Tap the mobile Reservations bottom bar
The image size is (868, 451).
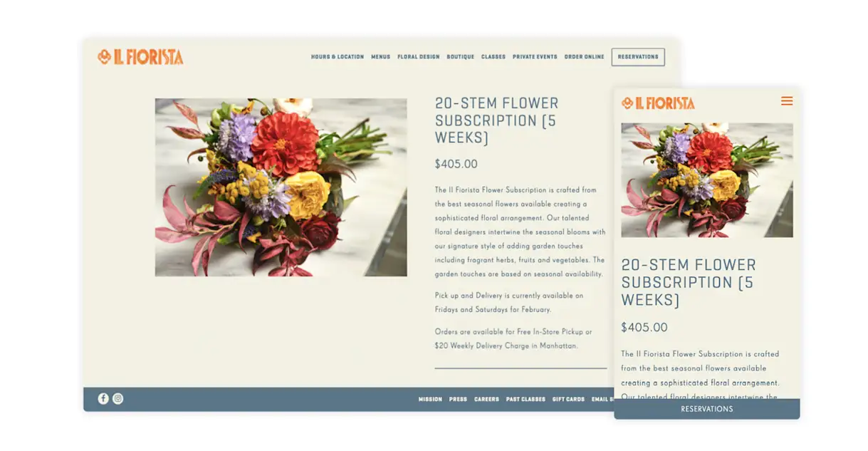(x=707, y=409)
